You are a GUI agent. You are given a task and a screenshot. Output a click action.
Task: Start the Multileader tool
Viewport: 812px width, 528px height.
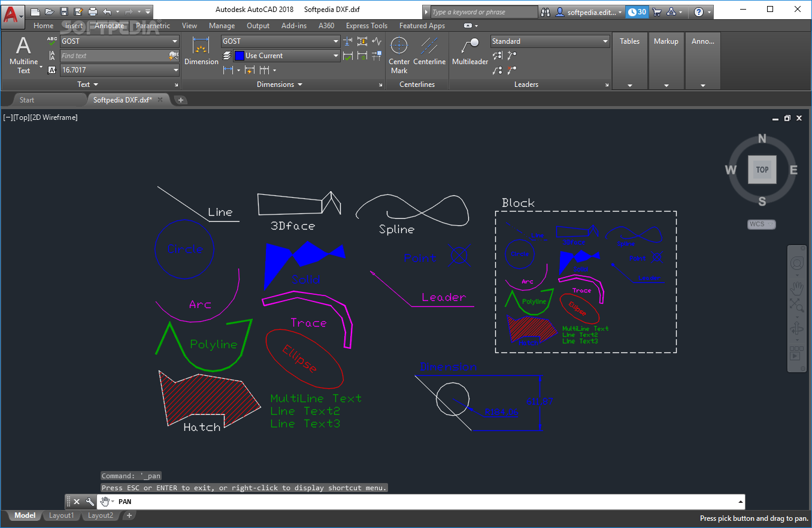[x=470, y=51]
